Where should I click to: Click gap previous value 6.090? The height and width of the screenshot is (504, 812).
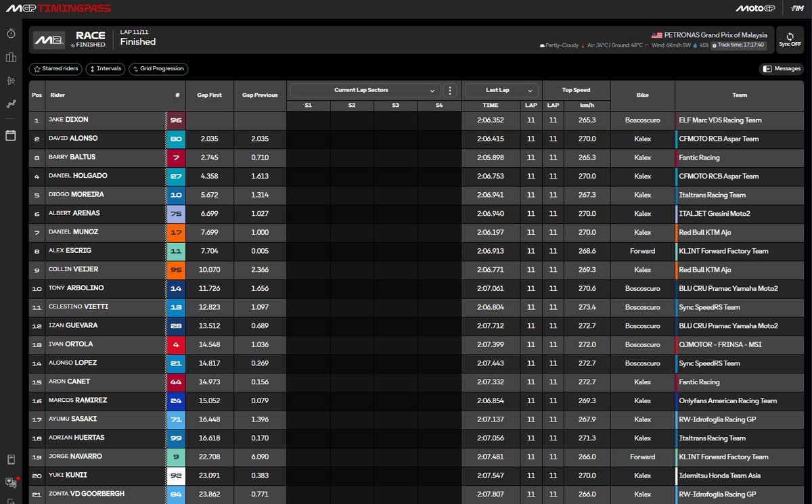click(261, 457)
